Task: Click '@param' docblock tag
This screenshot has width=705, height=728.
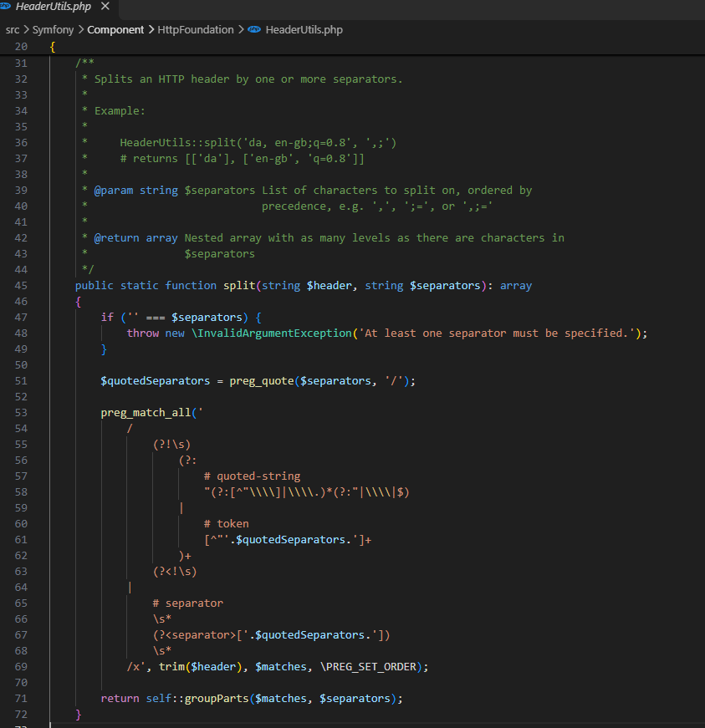Action: pos(114,191)
